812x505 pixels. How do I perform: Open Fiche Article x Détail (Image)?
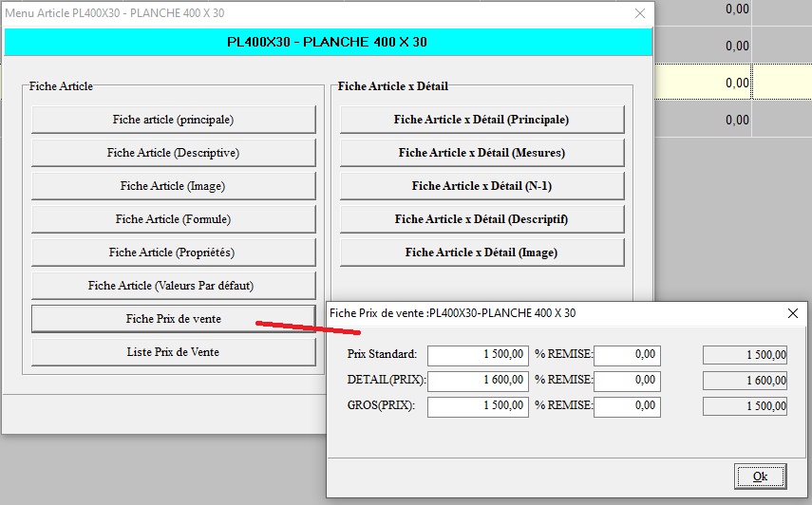click(482, 252)
